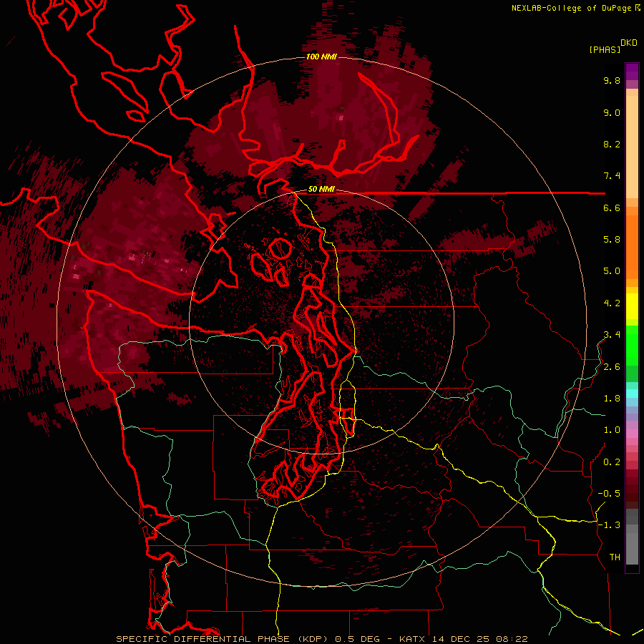Select the 5.8 scale label
644x644 pixels.
click(612, 240)
